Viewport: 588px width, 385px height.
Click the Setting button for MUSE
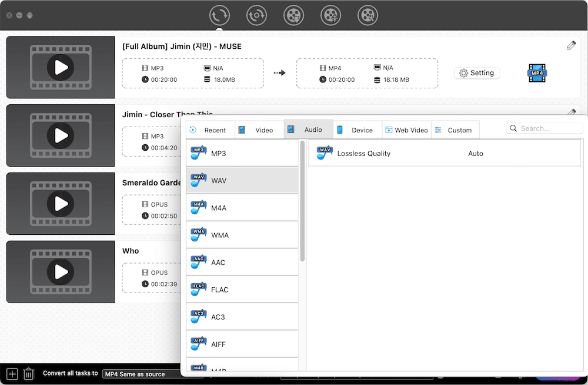coord(477,73)
